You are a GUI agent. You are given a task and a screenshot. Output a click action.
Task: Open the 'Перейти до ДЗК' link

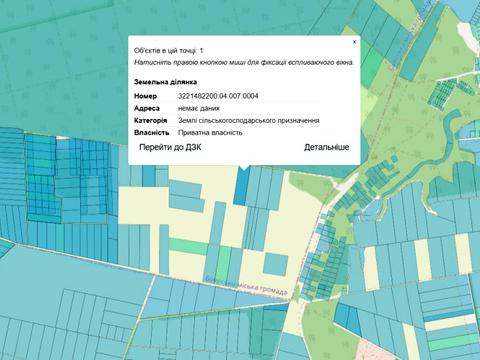click(170, 147)
